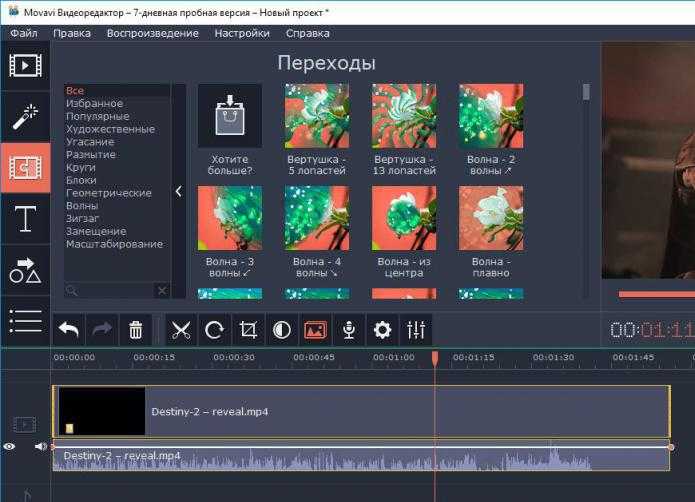Click the Redo arrow button

pos(102,330)
